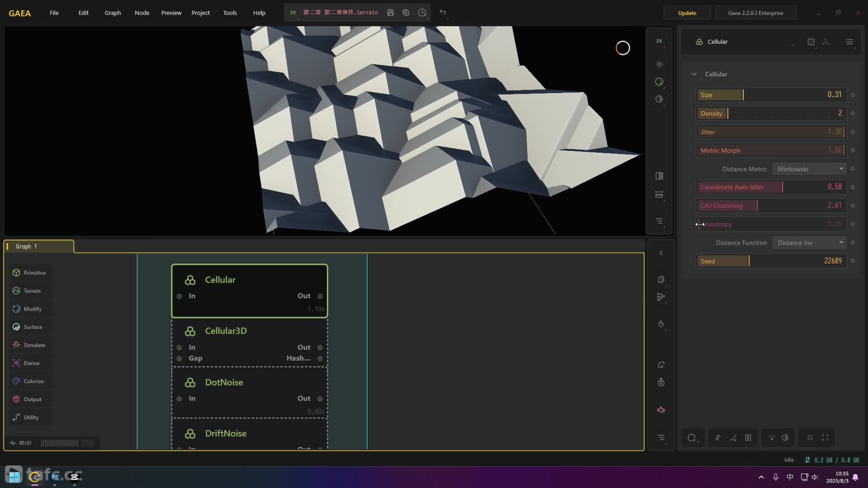Collapse the Cellular properties section
The width and height of the screenshot is (868, 488).
(x=694, y=74)
